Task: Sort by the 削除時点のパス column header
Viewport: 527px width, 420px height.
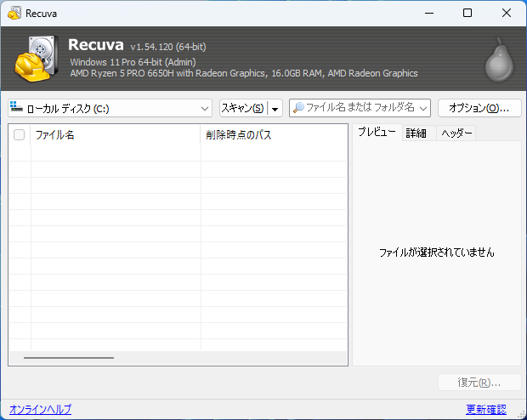Action: tap(274, 135)
